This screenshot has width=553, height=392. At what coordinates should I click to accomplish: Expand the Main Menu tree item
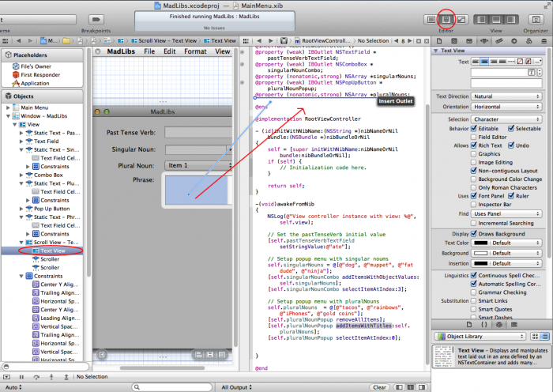(x=8, y=107)
